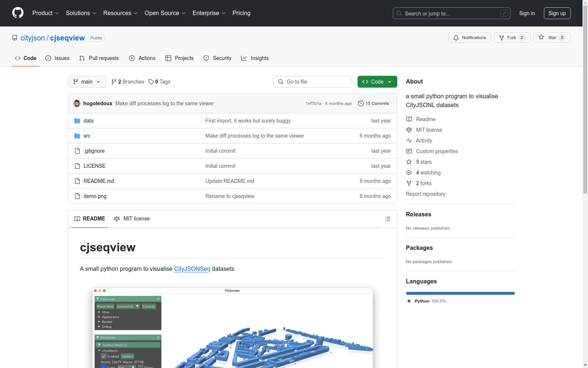Open the Custom properties link
The width and height of the screenshot is (588, 368).
click(437, 151)
